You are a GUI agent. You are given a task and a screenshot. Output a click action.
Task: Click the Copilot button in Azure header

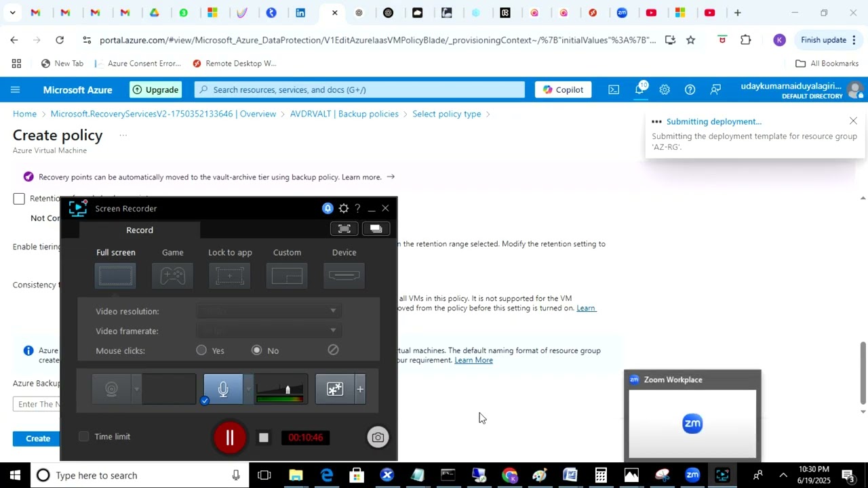(x=563, y=89)
